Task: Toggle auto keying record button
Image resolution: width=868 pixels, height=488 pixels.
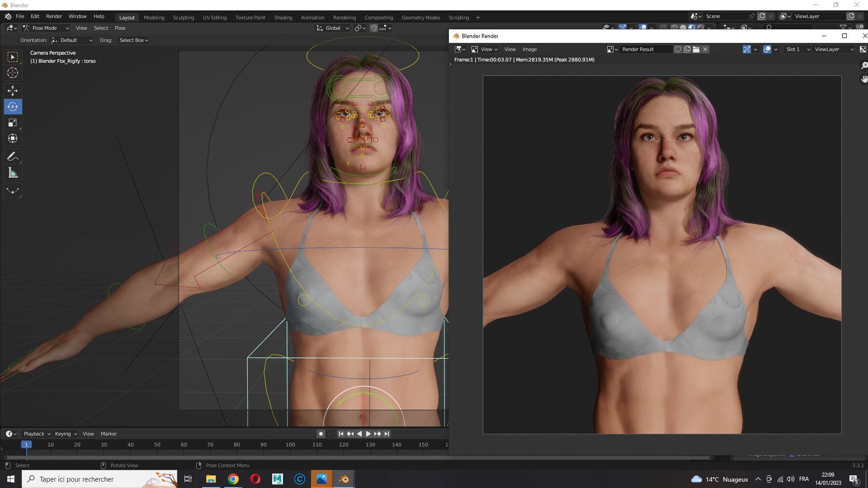Action: click(x=321, y=434)
